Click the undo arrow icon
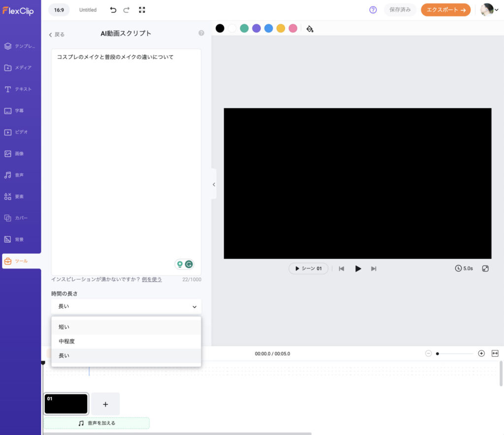 113,10
